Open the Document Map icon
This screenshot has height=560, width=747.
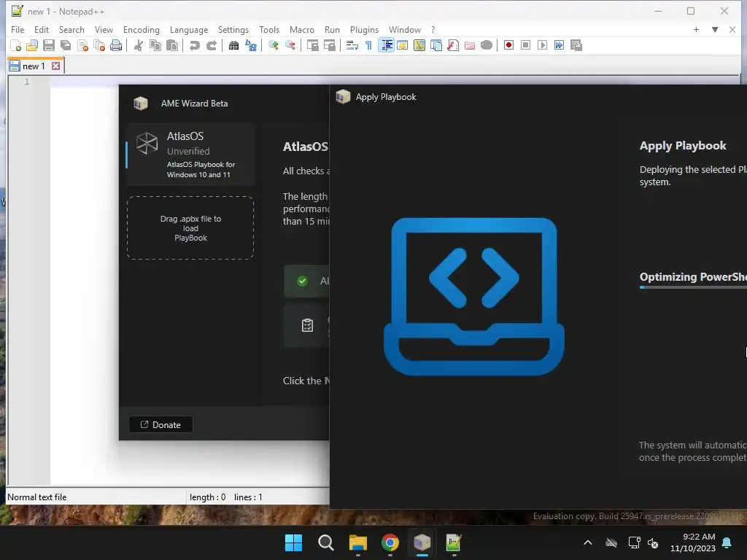[x=419, y=45]
